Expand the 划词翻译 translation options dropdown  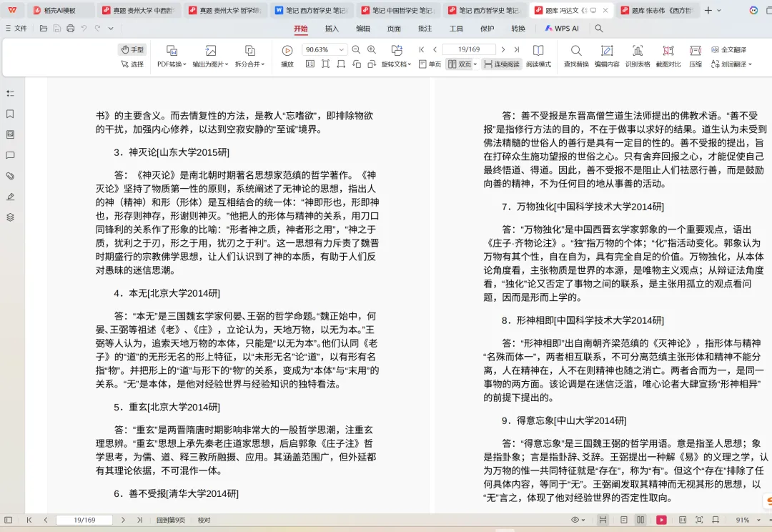pos(750,64)
